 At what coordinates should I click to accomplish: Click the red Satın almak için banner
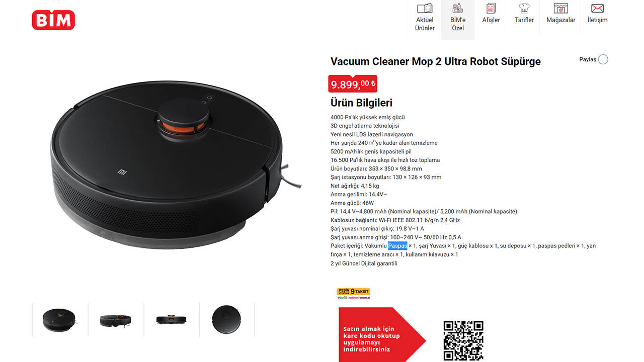[382, 335]
